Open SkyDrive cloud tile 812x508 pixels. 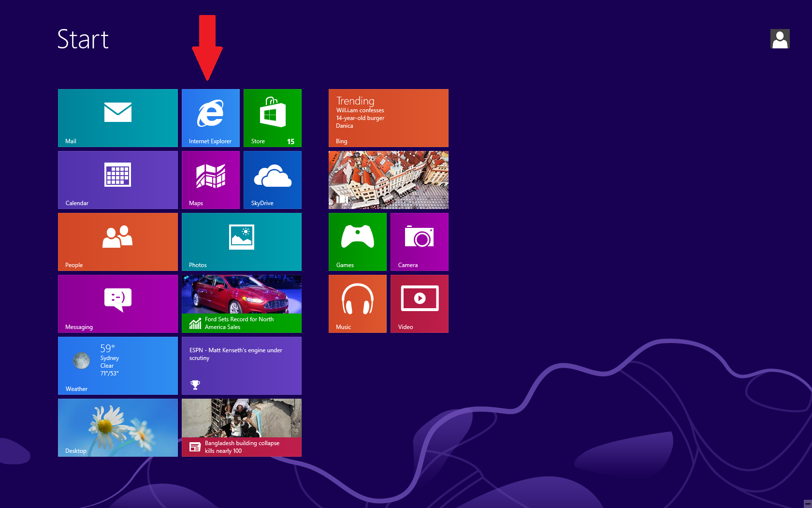(x=272, y=179)
